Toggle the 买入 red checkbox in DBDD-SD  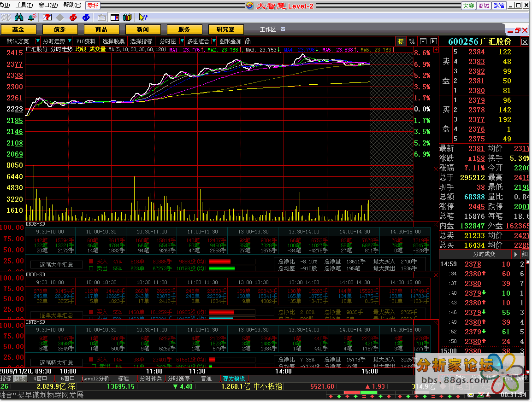pos(91,312)
